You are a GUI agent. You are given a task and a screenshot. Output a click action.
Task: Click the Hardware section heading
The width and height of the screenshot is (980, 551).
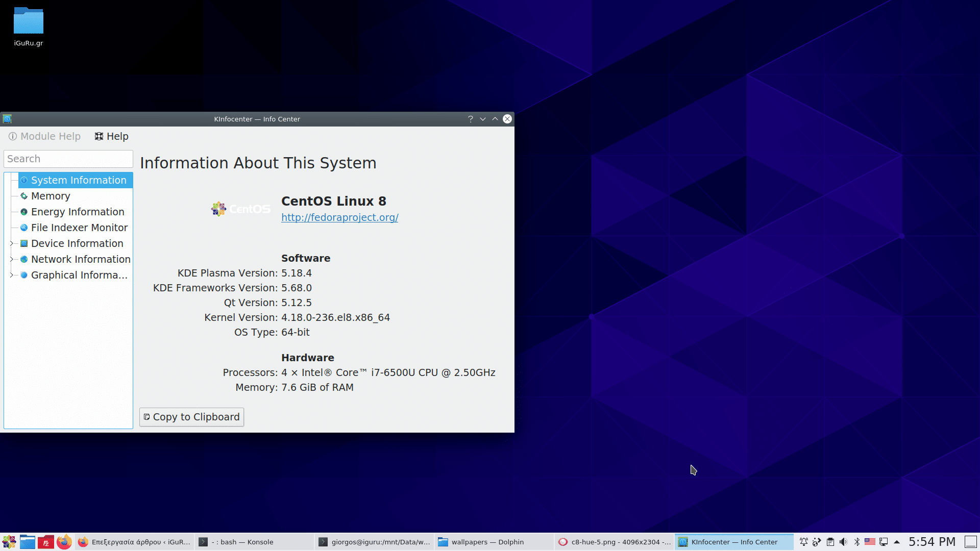coord(308,358)
